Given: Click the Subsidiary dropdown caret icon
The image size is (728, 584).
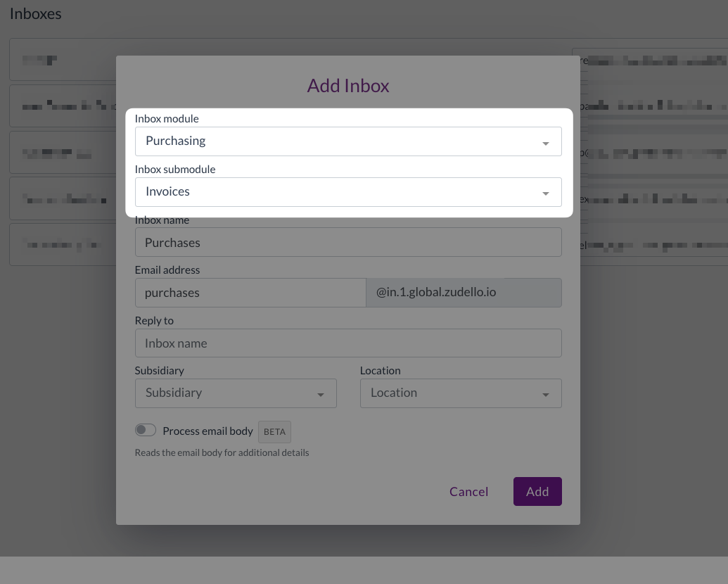Looking at the screenshot, I should tap(321, 395).
